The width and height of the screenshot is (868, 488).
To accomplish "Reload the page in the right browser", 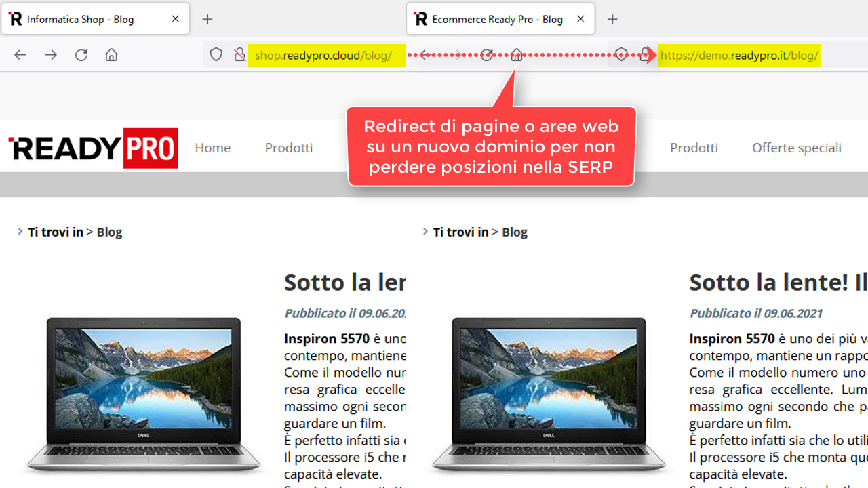I will pos(487,55).
